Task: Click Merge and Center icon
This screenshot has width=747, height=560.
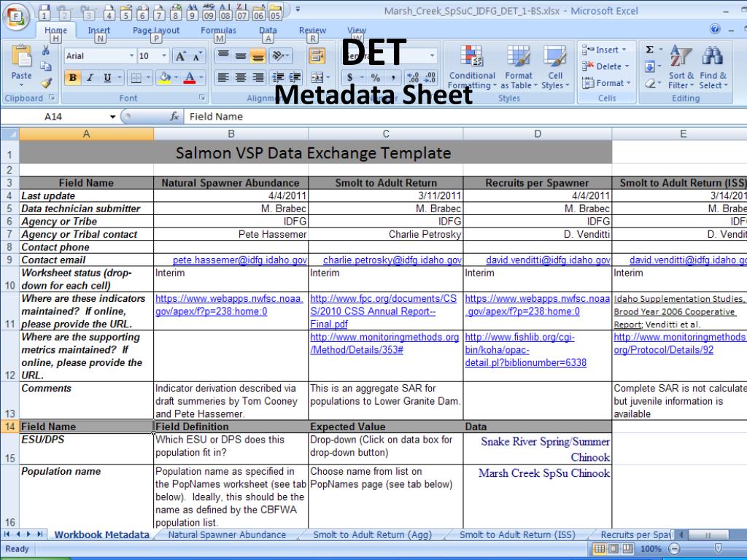Action: (x=317, y=77)
